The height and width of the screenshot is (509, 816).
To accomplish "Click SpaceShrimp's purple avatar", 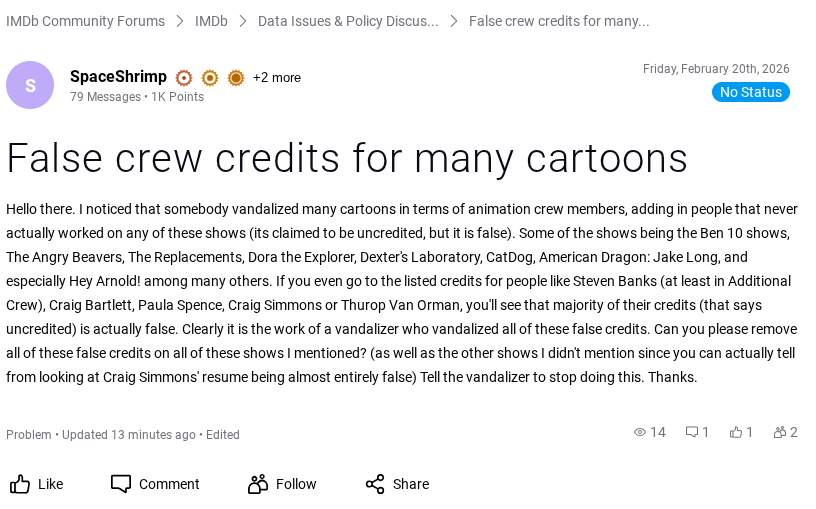I will tap(30, 85).
